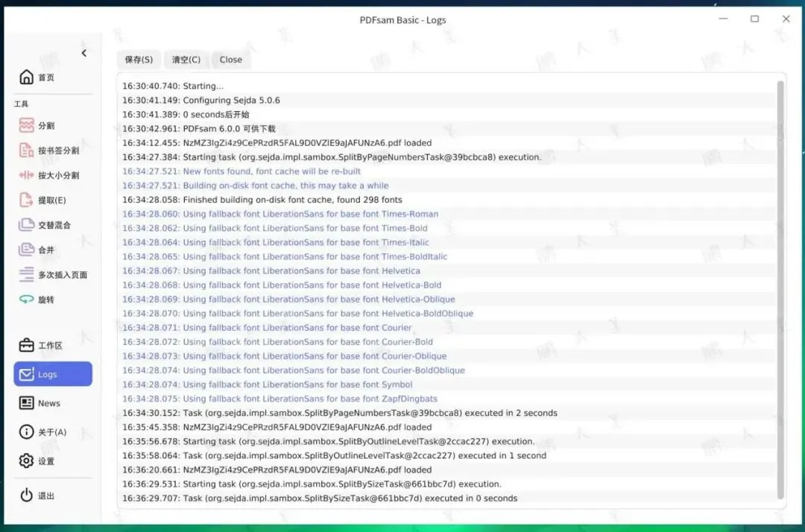Select 'Starting task' SplitBySizeTask log line
The image size is (805, 532).
click(x=446, y=484)
